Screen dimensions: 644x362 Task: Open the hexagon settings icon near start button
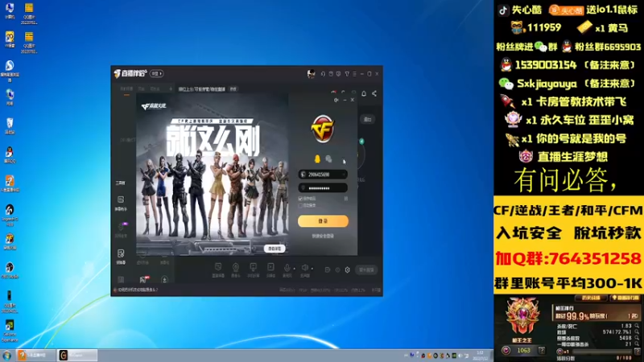pos(348,269)
